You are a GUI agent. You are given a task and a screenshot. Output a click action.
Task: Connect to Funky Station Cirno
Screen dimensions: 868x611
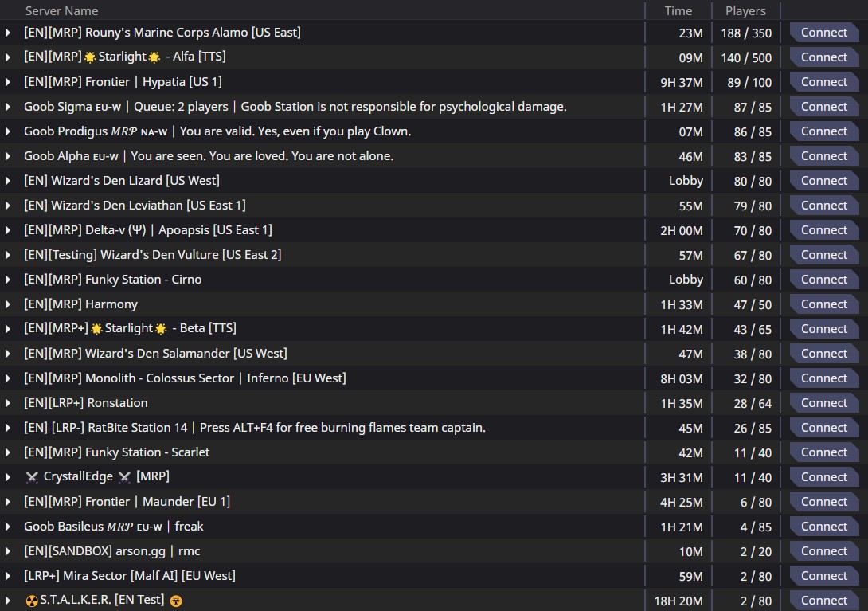pos(823,280)
